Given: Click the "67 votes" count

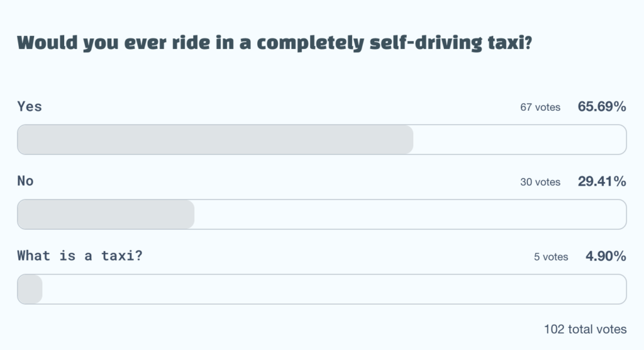Looking at the screenshot, I should [x=540, y=107].
